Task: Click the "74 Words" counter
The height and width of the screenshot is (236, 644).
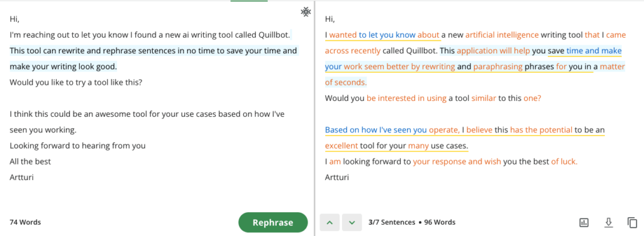Action: 25,222
